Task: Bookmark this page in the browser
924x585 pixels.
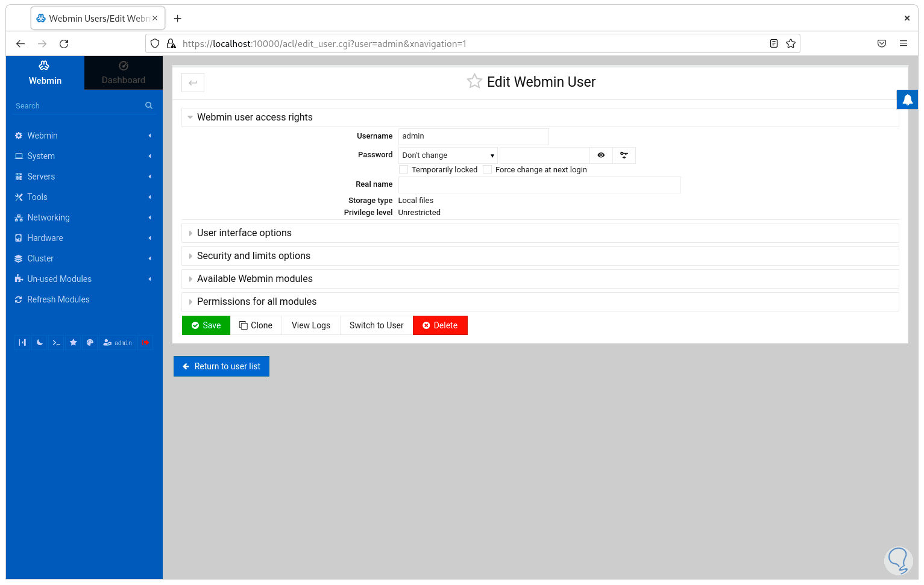Action: coord(791,43)
